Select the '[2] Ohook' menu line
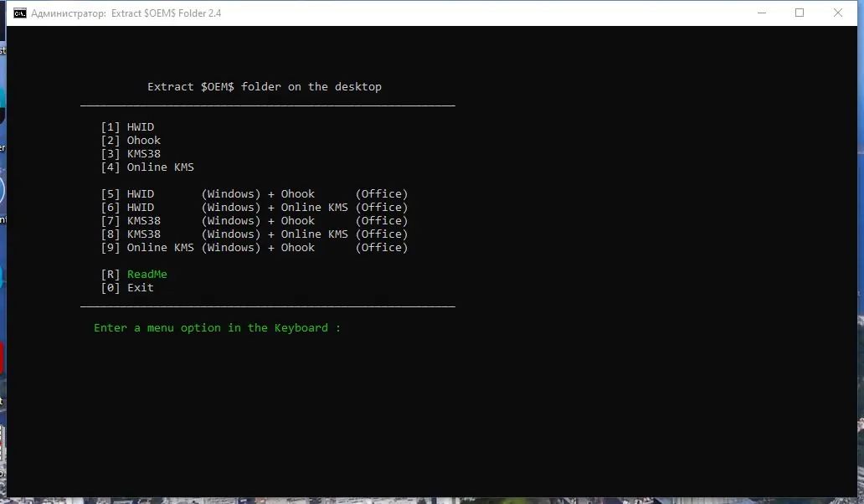The height and width of the screenshot is (504, 864). pos(131,141)
